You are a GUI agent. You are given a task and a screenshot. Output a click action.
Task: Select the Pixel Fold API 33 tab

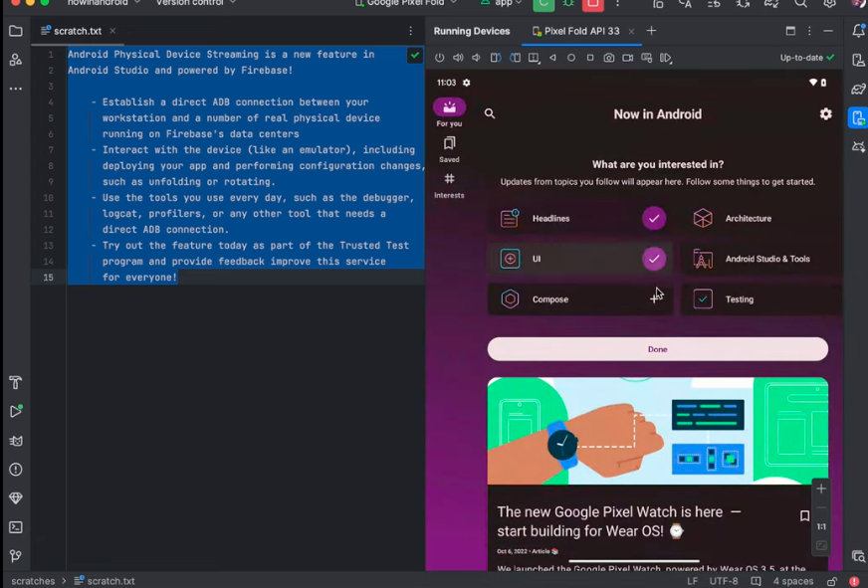click(x=581, y=31)
